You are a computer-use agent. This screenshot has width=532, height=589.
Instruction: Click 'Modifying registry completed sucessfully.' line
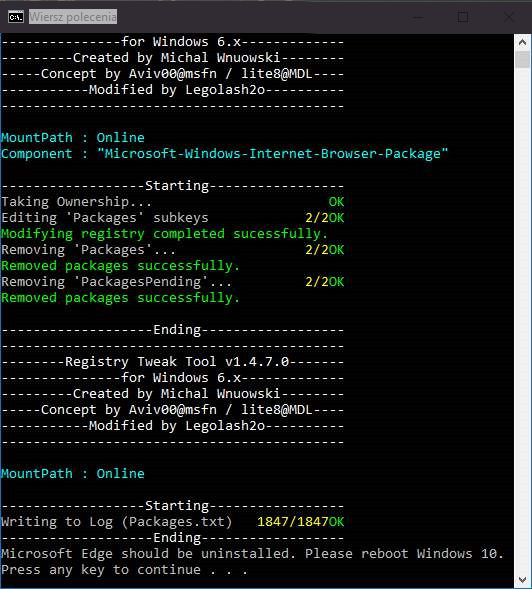(164, 234)
